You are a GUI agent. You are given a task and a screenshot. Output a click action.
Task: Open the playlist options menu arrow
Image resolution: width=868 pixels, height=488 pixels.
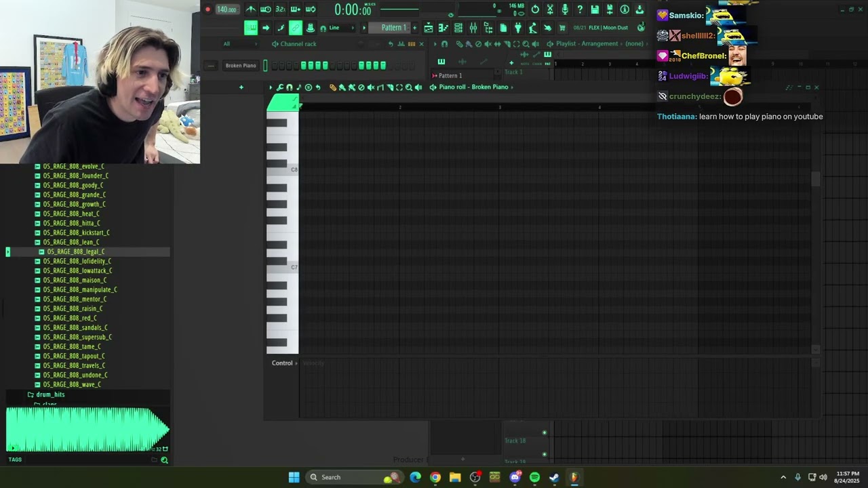point(435,44)
